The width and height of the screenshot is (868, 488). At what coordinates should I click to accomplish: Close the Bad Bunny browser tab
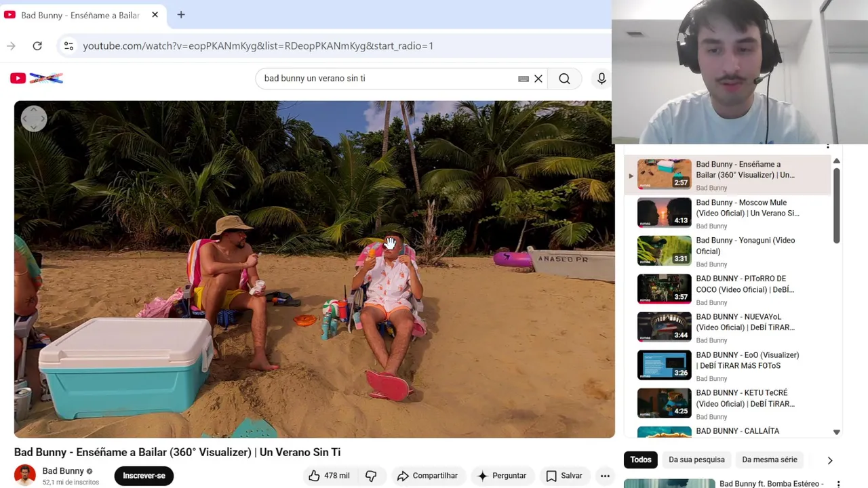[x=155, y=15]
